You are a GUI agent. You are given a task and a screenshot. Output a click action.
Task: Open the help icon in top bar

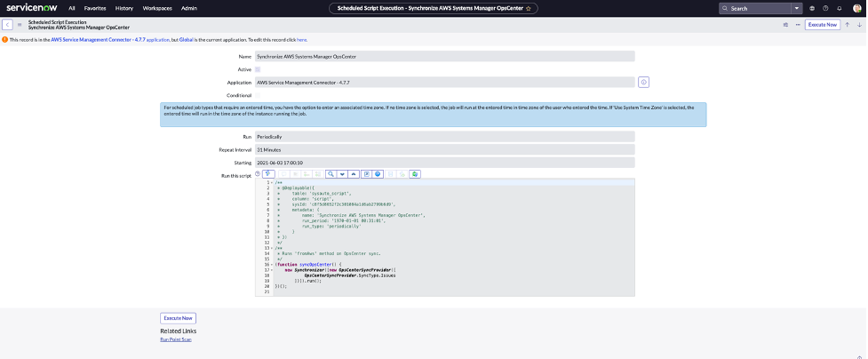[825, 8]
